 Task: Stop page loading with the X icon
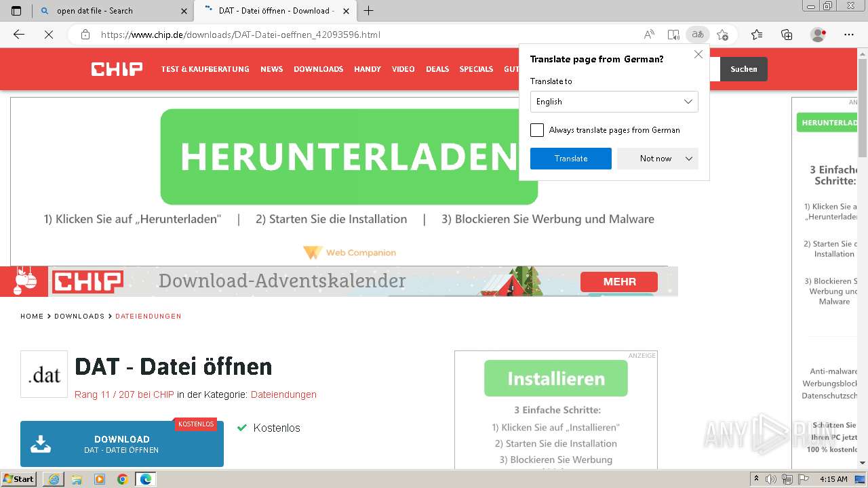(49, 35)
